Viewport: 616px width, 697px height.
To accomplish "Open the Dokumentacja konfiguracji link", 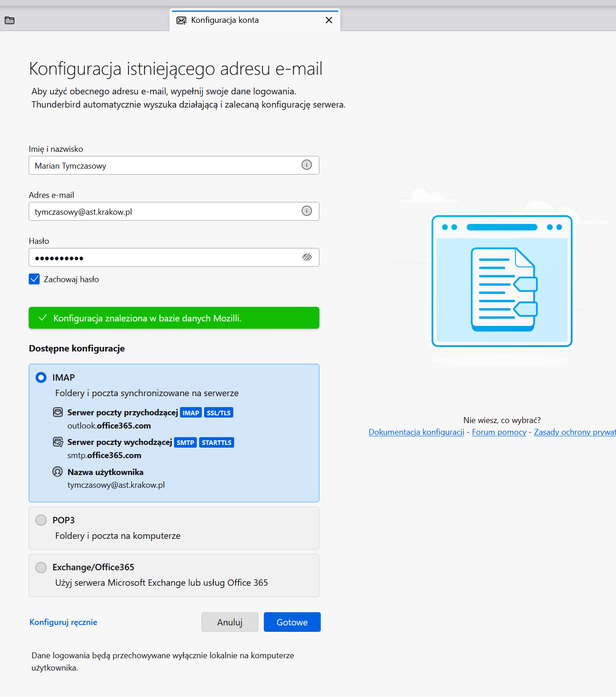I will [416, 432].
